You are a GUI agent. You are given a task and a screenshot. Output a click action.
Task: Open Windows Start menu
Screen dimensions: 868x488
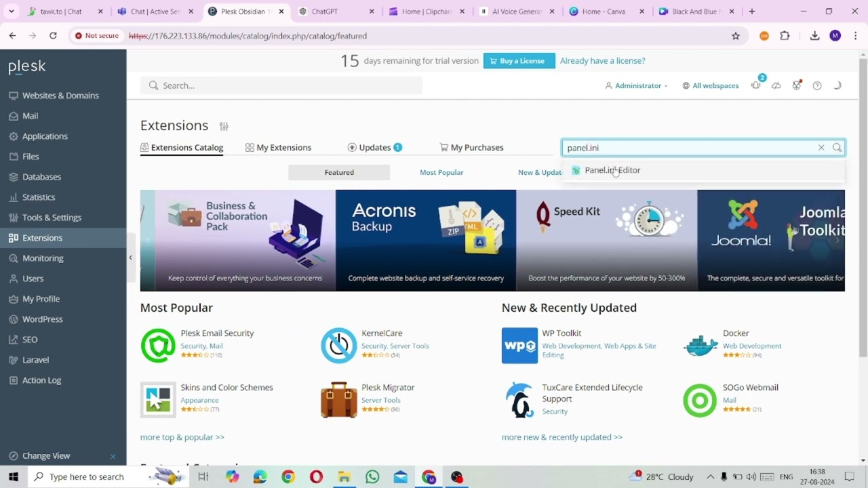(x=13, y=476)
